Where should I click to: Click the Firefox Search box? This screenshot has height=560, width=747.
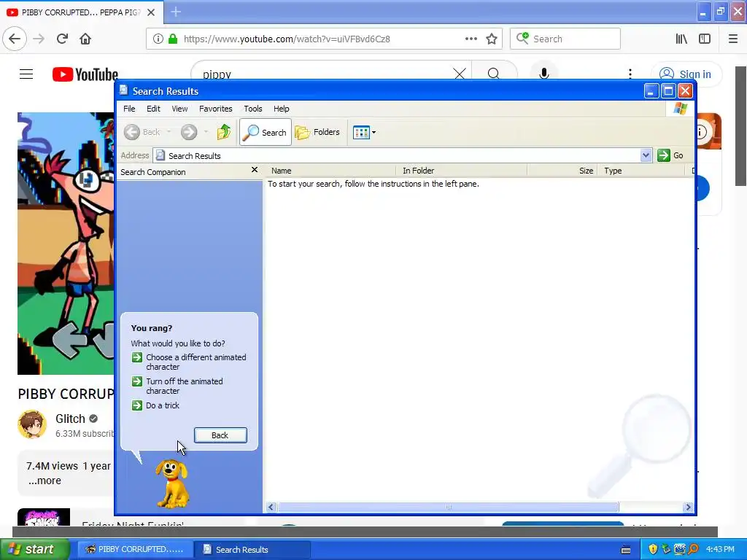pyautogui.click(x=565, y=39)
